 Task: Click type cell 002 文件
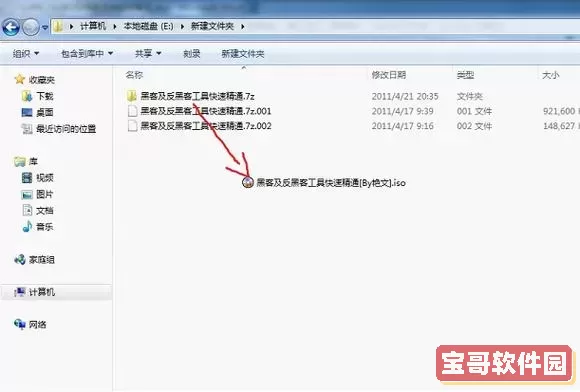(474, 126)
